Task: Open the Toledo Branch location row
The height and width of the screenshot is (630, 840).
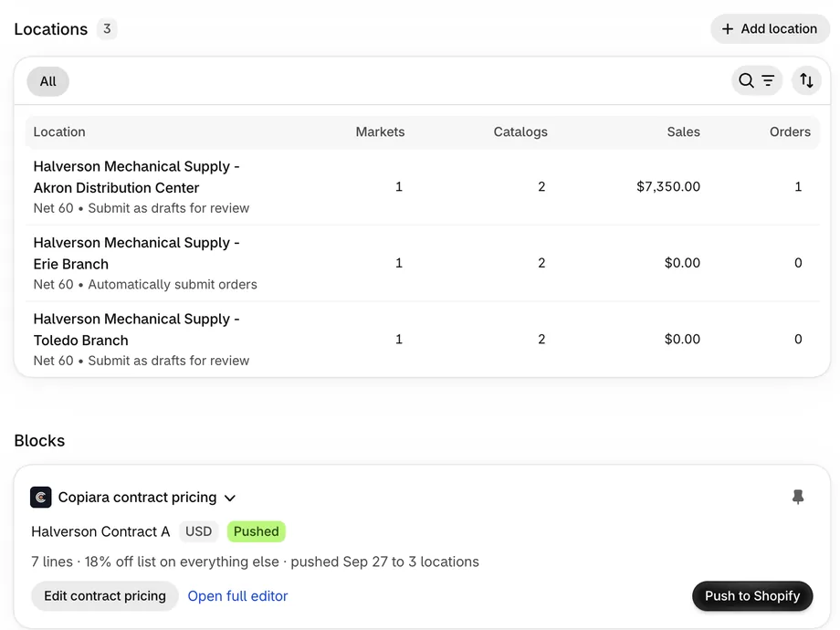Action: (x=422, y=339)
